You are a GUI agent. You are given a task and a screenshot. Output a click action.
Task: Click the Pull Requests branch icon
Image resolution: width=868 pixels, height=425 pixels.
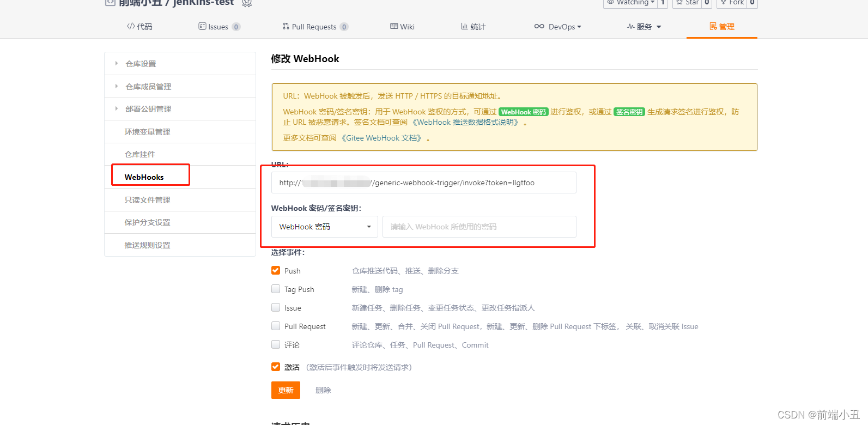[286, 26]
